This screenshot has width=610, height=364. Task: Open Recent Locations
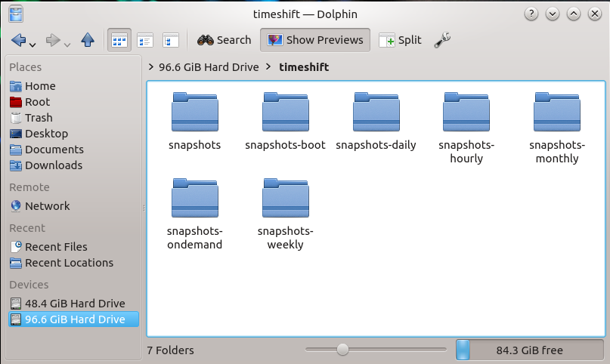(73, 263)
